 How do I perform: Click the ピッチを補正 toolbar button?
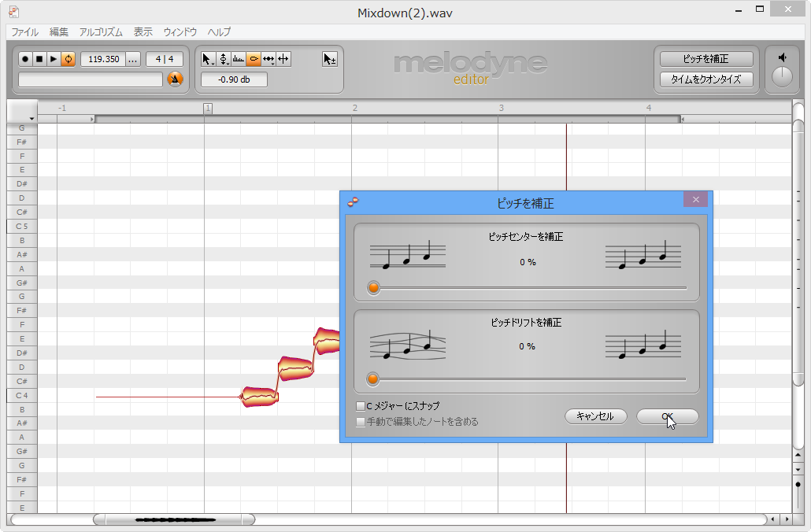[706, 59]
